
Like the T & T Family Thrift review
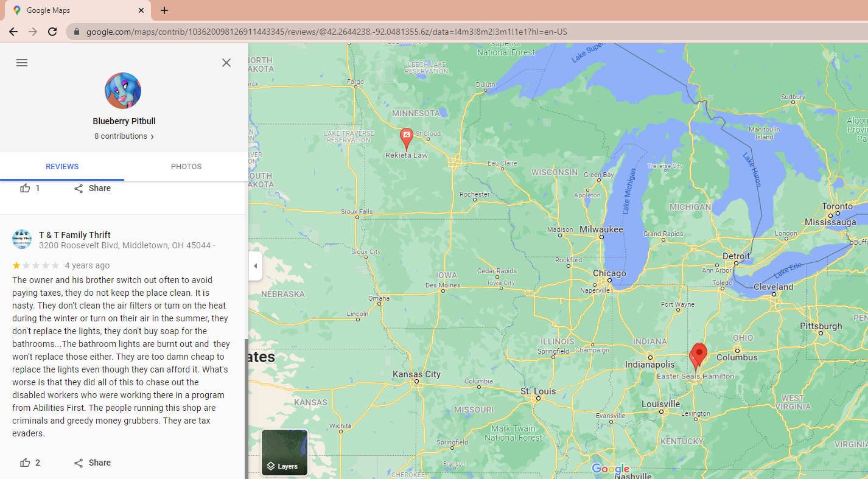[x=30, y=463]
